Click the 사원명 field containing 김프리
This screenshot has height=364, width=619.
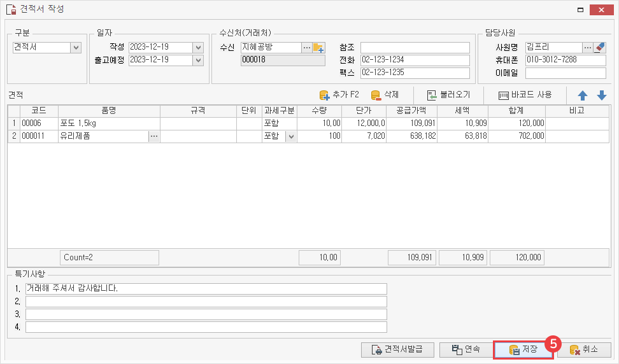click(x=554, y=48)
